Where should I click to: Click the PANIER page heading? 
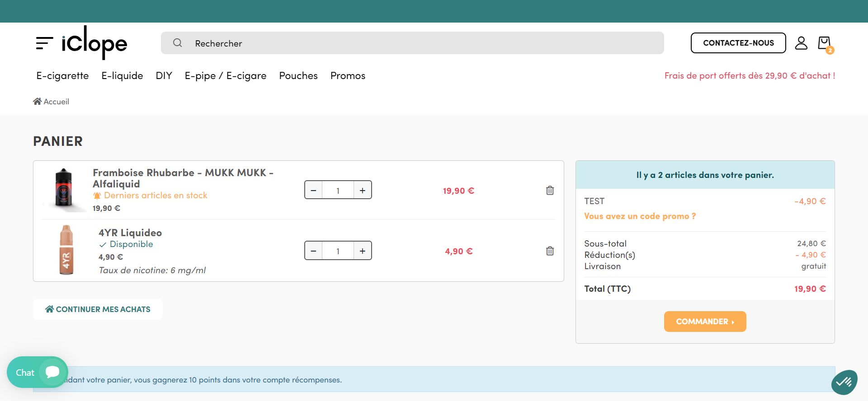(x=58, y=141)
